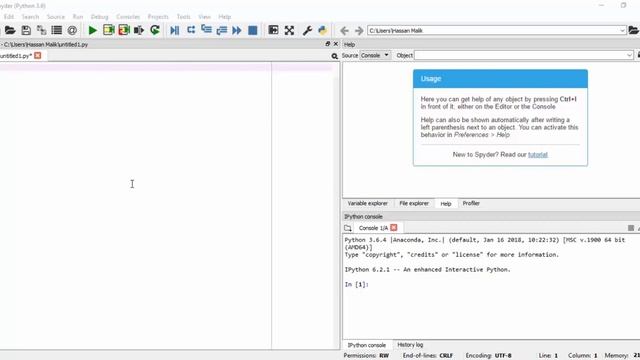The image size is (640, 360).
Task: Open editor find magnifier icon
Action: coord(335,56)
